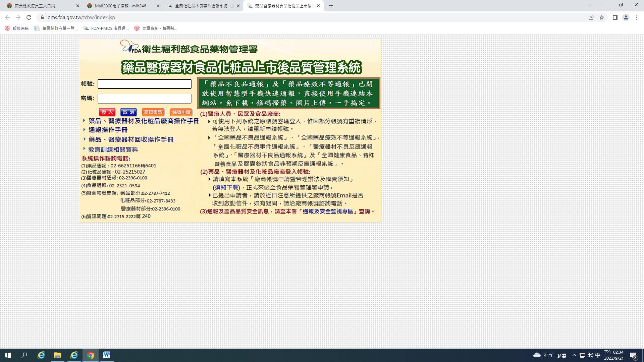This screenshot has width=644, height=362.
Task: Close the active 藥品醫療器材食品化粧品 tab
Action: pos(318,6)
